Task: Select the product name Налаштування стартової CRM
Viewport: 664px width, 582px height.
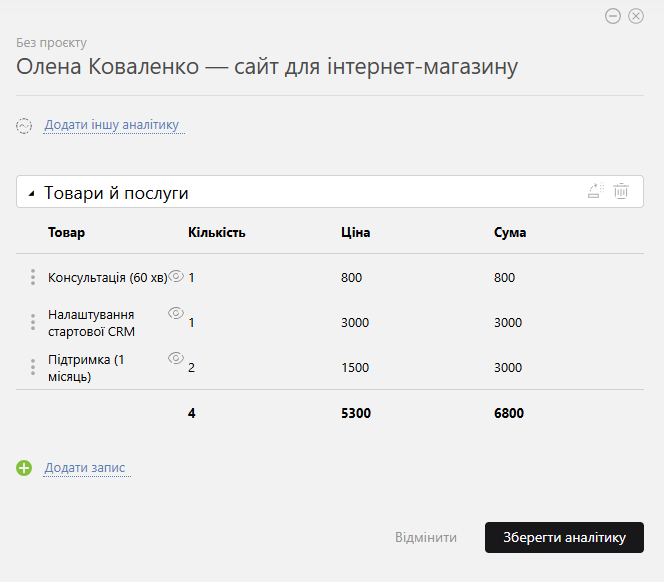Action: pos(91,323)
